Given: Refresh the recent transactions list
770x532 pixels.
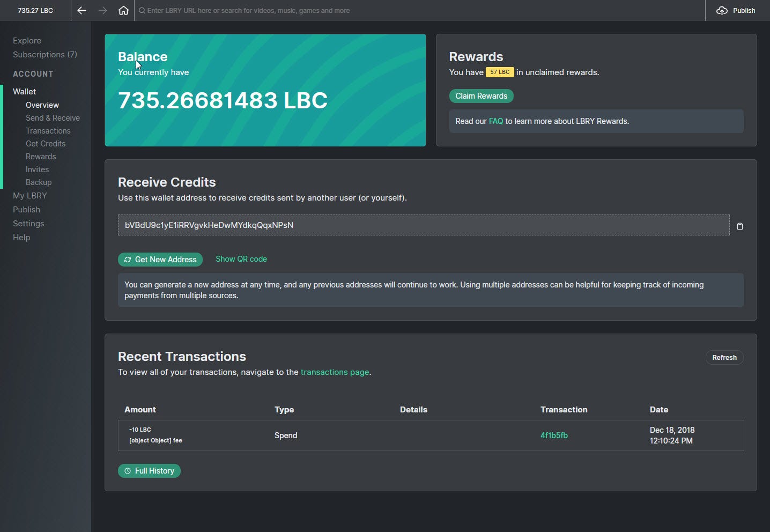Looking at the screenshot, I should coord(724,358).
